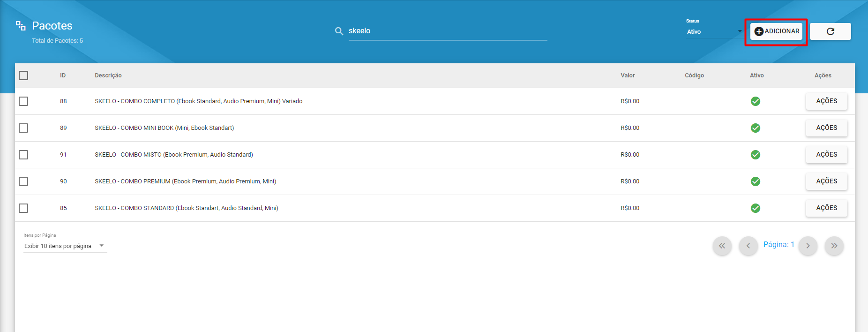Click the search field containing skeelo
Viewport: 868px width, 332px height.
click(x=448, y=31)
